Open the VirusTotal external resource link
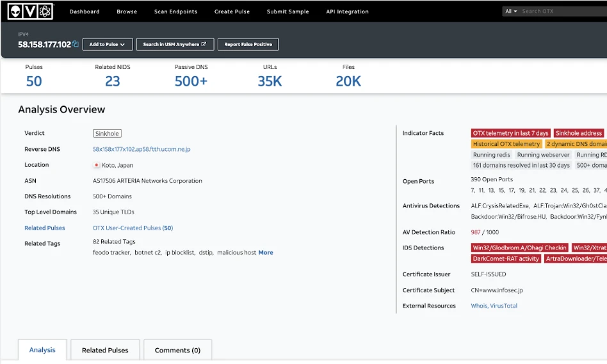This screenshot has height=364, width=607. pos(504,306)
